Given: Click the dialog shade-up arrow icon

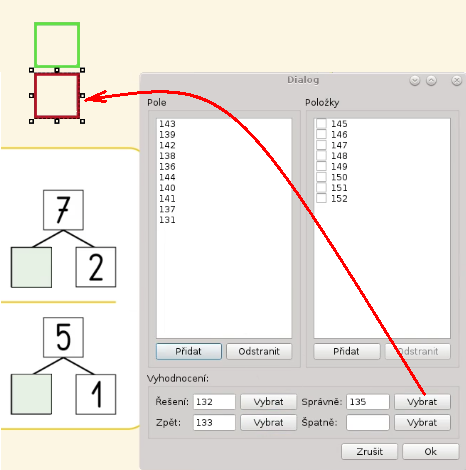Looking at the screenshot, I should point(431,80).
